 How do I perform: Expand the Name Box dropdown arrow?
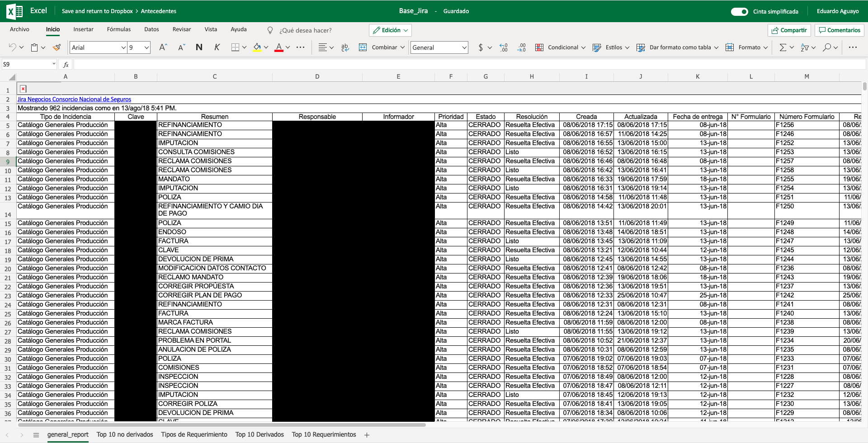tap(54, 64)
